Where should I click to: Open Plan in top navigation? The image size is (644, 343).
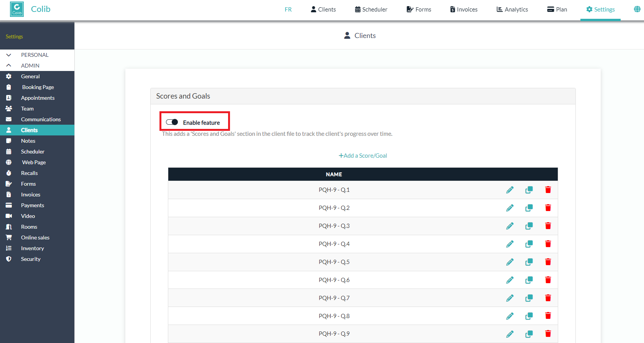click(x=557, y=9)
